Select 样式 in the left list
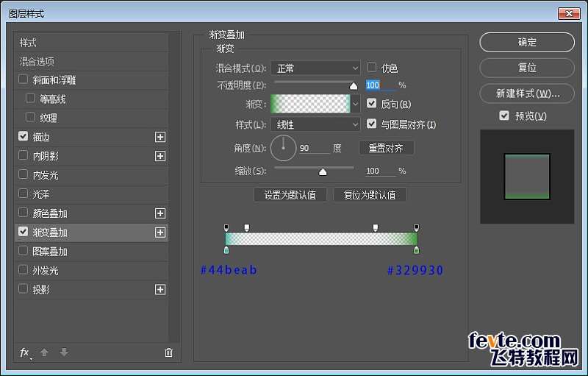Screen dimensions: 588x376 pyautogui.click(x=91, y=43)
